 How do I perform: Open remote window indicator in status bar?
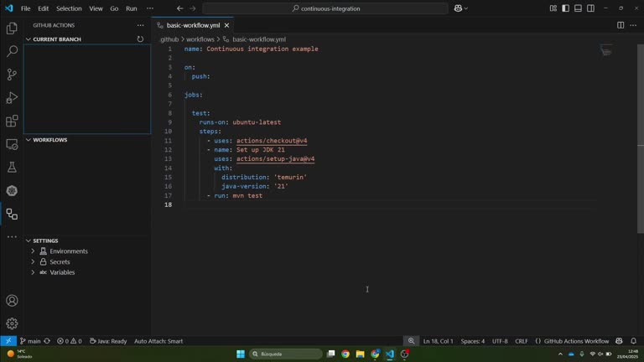(x=8, y=341)
